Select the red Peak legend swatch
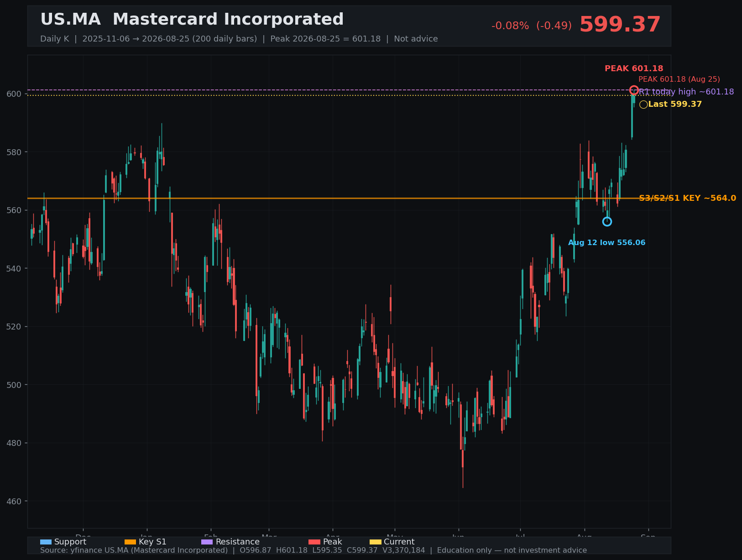The image size is (742, 560). coord(314,542)
